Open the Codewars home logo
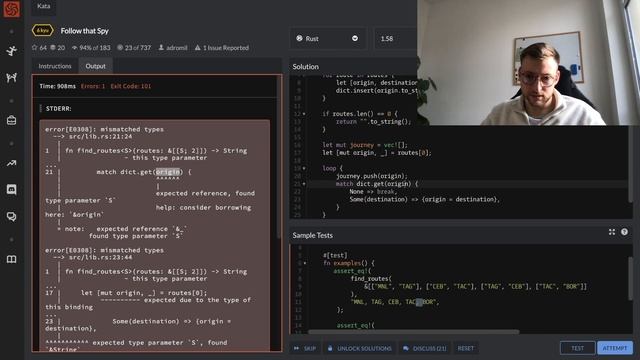Screen dimensions: 640x360 point(11,9)
